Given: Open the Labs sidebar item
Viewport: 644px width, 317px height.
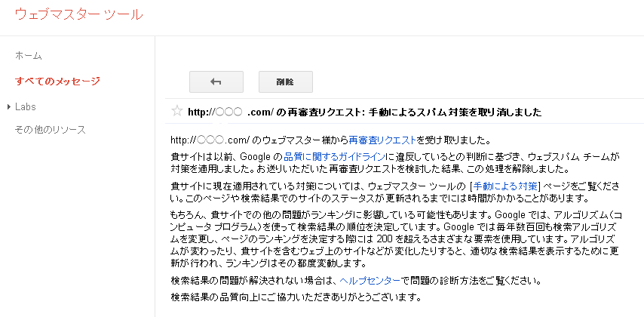Looking at the screenshot, I should [26, 107].
